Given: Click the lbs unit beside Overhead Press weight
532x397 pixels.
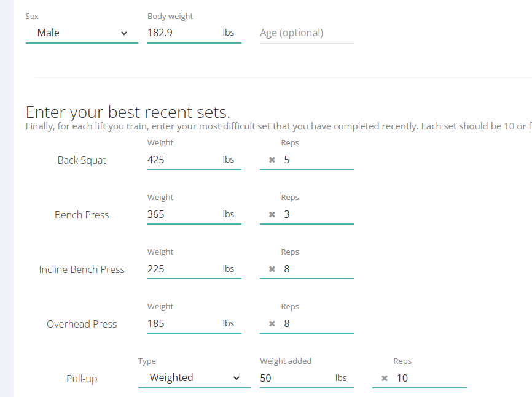Looking at the screenshot, I should coord(229,323).
